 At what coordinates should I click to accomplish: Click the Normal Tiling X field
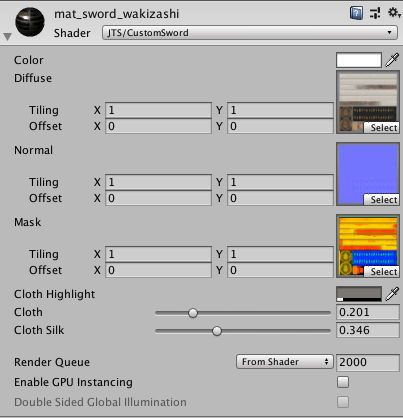click(158, 182)
